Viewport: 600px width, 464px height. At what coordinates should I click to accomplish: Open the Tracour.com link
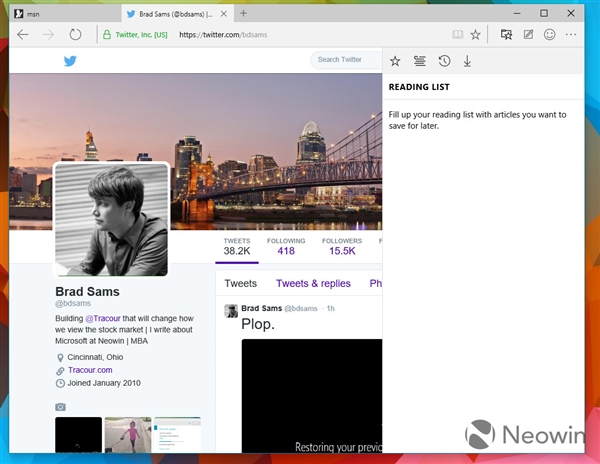click(x=91, y=370)
